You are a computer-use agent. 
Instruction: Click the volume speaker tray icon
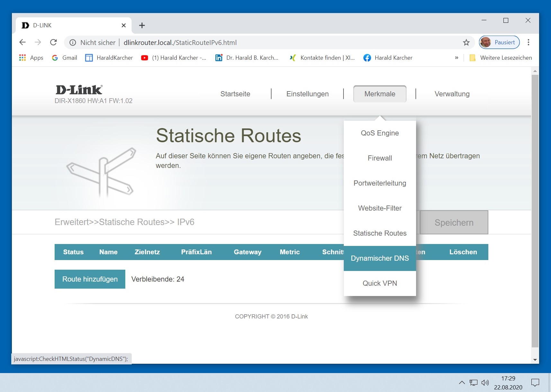pyautogui.click(x=485, y=382)
